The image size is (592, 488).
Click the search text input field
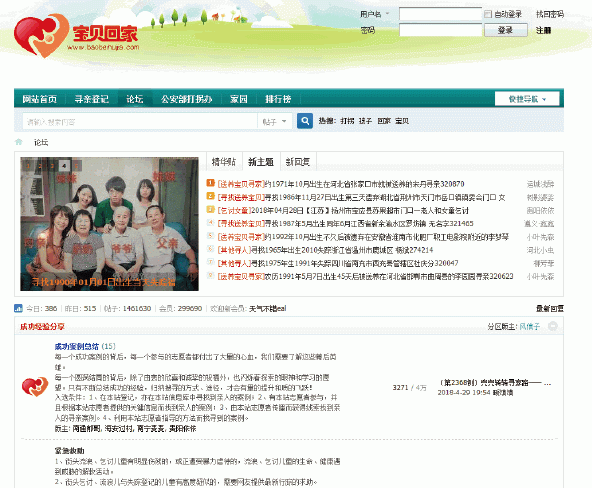click(140, 122)
